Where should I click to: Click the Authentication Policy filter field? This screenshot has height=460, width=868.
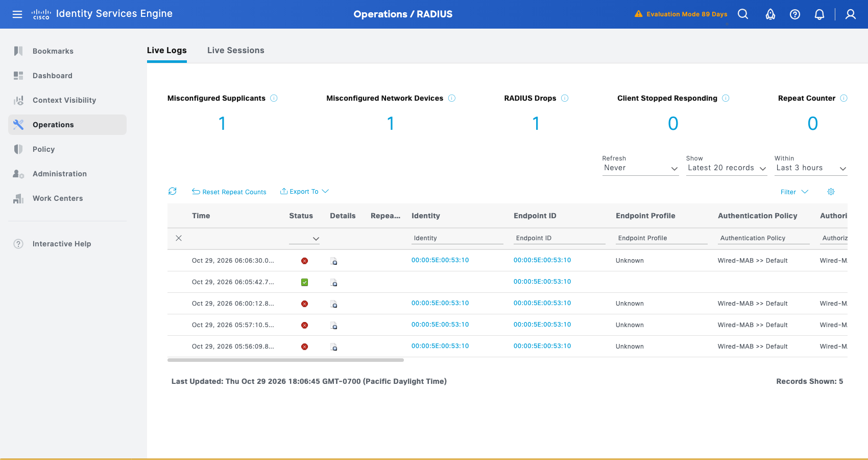pos(764,238)
